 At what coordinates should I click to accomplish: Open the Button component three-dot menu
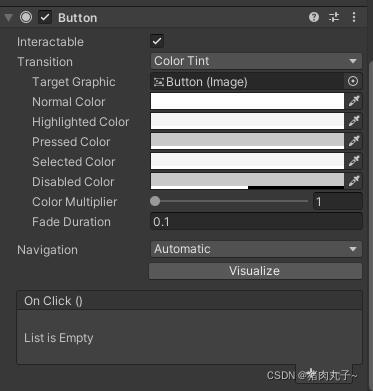(354, 17)
